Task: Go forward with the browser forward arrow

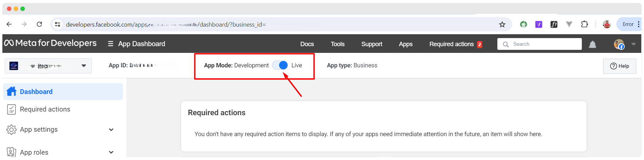Action: pyautogui.click(x=24, y=24)
